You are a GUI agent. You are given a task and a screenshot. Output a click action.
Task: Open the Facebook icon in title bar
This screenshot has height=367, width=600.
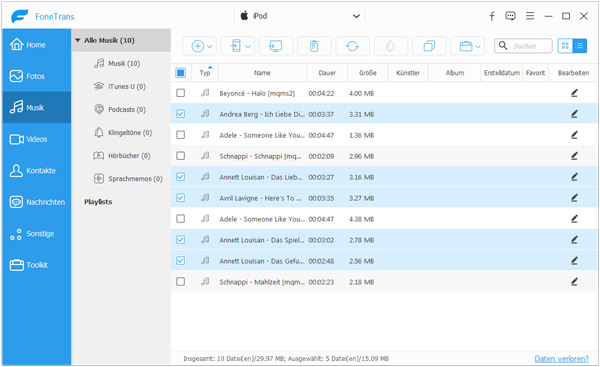point(492,16)
